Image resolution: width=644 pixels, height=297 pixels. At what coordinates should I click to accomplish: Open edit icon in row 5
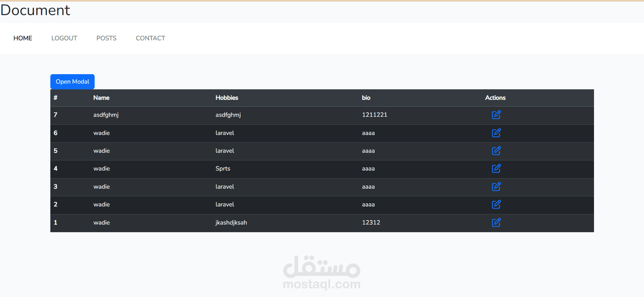(x=496, y=151)
